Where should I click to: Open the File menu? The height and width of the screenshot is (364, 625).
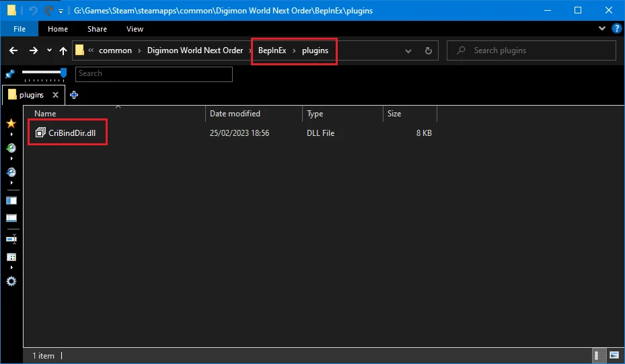pos(19,29)
